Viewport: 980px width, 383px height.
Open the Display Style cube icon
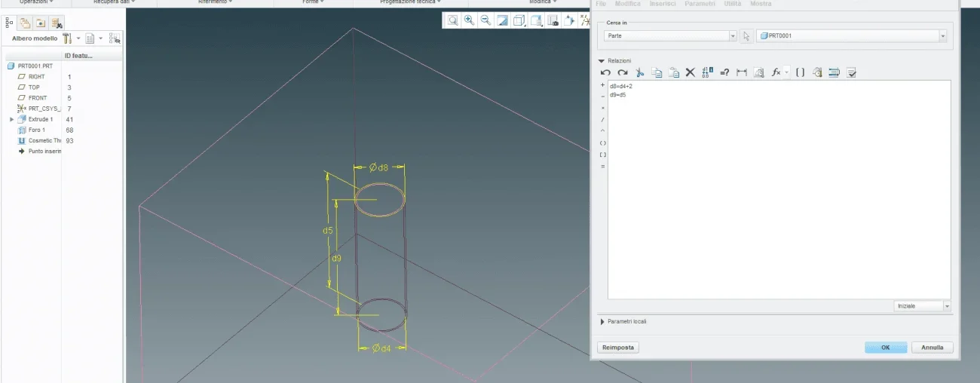(519, 20)
